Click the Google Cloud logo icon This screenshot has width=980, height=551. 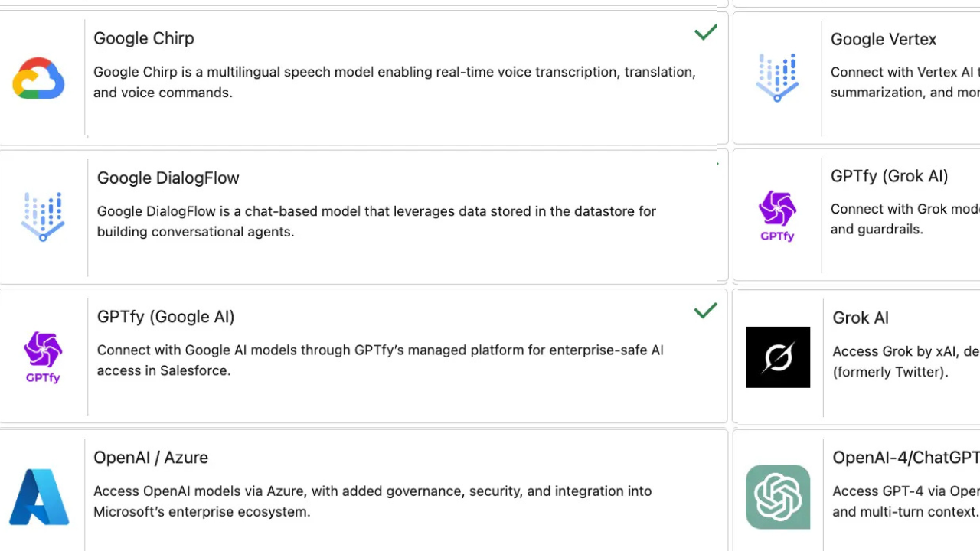(38, 79)
